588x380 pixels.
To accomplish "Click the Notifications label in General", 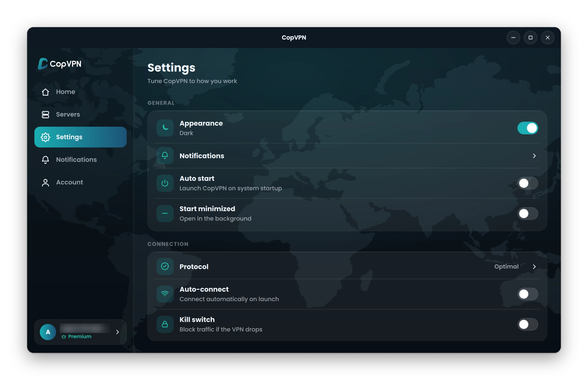I will [202, 156].
